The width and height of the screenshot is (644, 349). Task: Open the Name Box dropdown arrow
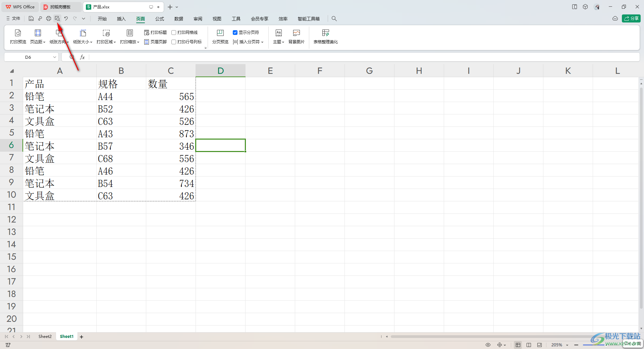coord(55,57)
